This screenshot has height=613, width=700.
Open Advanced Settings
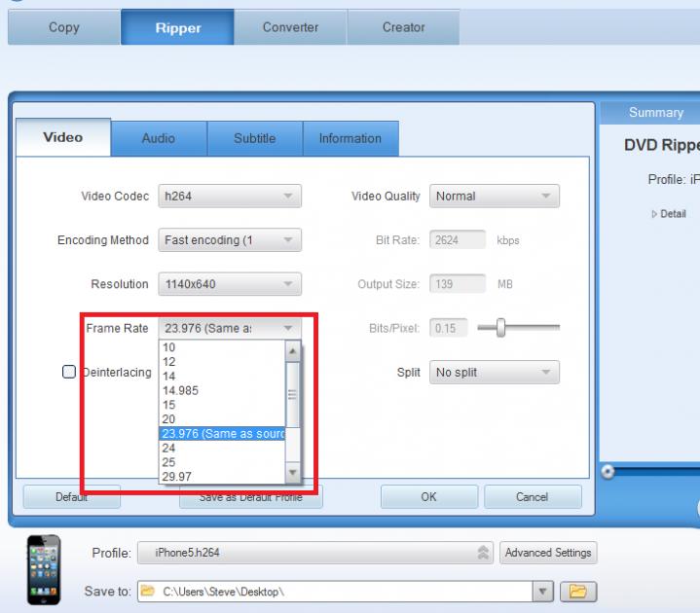pyautogui.click(x=548, y=553)
